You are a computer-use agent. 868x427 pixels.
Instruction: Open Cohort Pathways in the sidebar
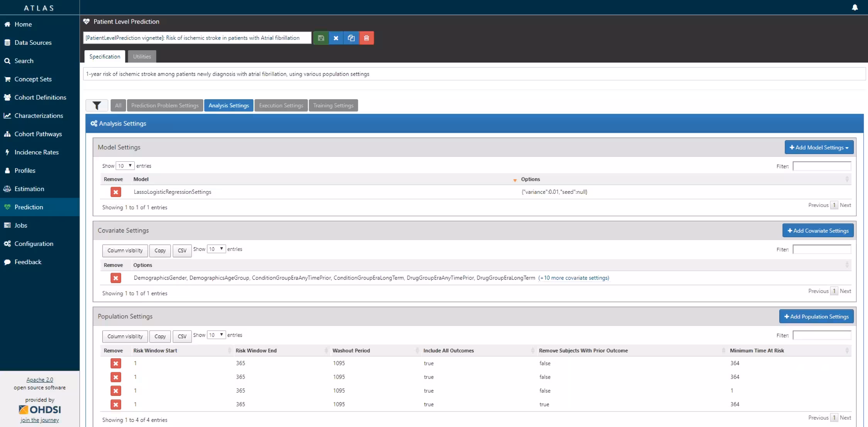pos(40,134)
